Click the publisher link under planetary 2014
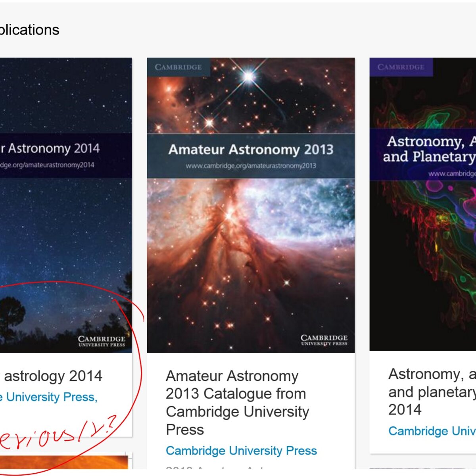The image size is (476, 476). click(x=432, y=431)
